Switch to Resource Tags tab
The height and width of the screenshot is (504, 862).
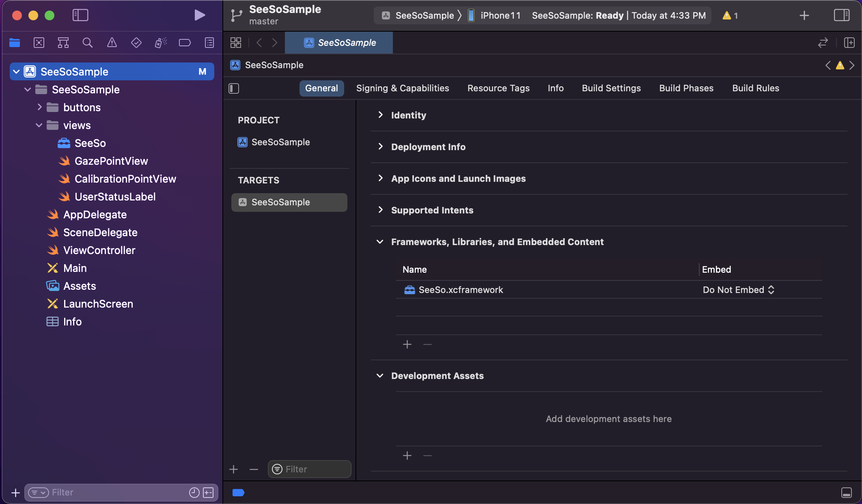pyautogui.click(x=498, y=88)
